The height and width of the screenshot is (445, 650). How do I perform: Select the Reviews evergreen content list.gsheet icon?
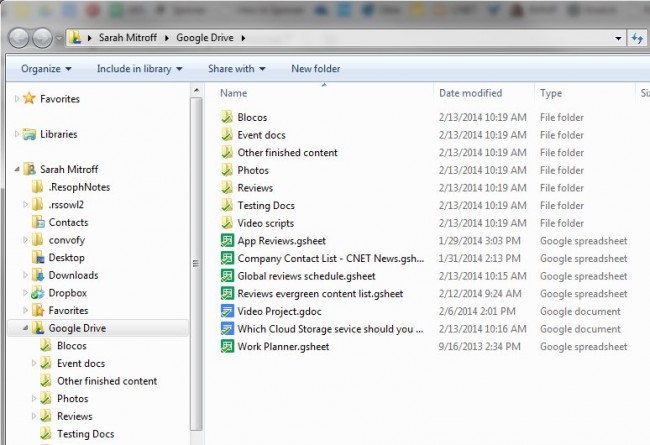click(227, 293)
